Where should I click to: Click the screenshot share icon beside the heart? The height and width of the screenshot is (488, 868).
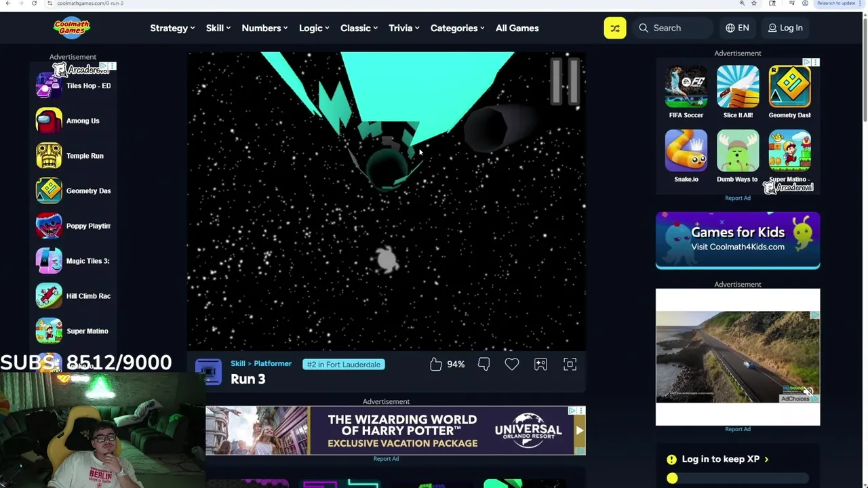pos(540,365)
